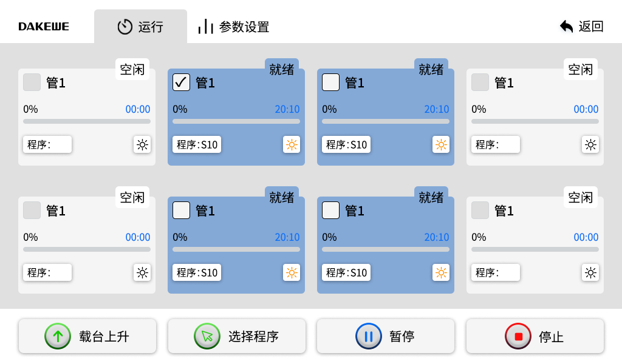Check the bottom-row second card 管1 checkbox
The width and height of the screenshot is (622, 364).
coord(181,210)
